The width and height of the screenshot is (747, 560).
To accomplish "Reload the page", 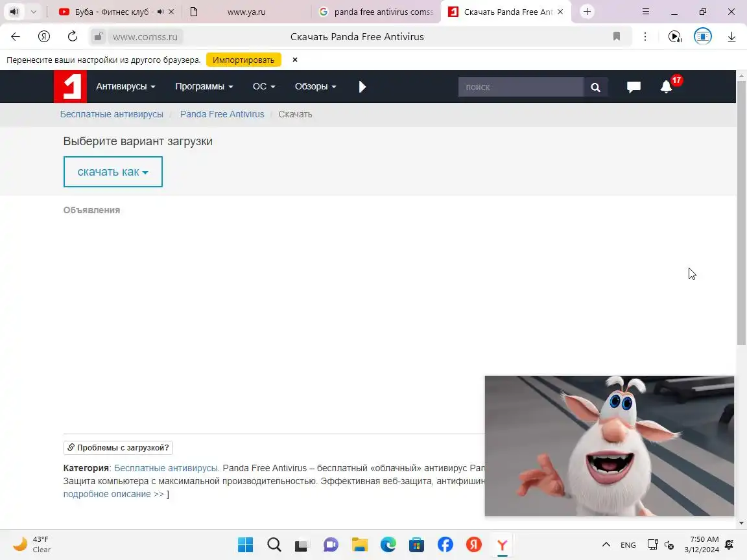I will pyautogui.click(x=73, y=37).
